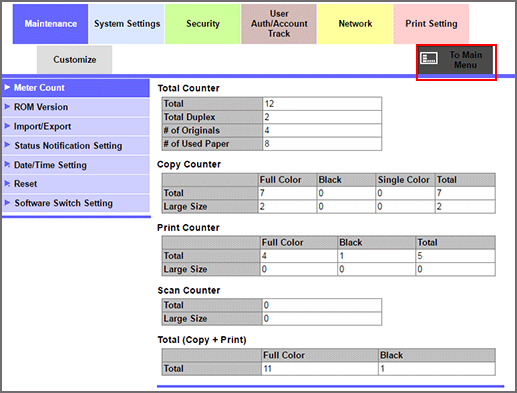Open the ROM Version menu entry
517x393 pixels.
[76, 107]
